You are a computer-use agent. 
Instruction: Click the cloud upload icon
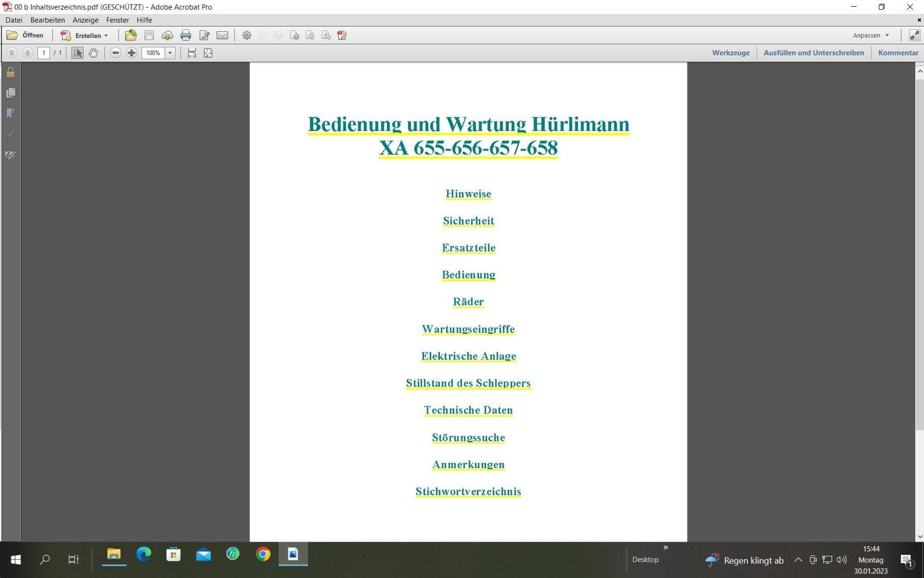(167, 35)
